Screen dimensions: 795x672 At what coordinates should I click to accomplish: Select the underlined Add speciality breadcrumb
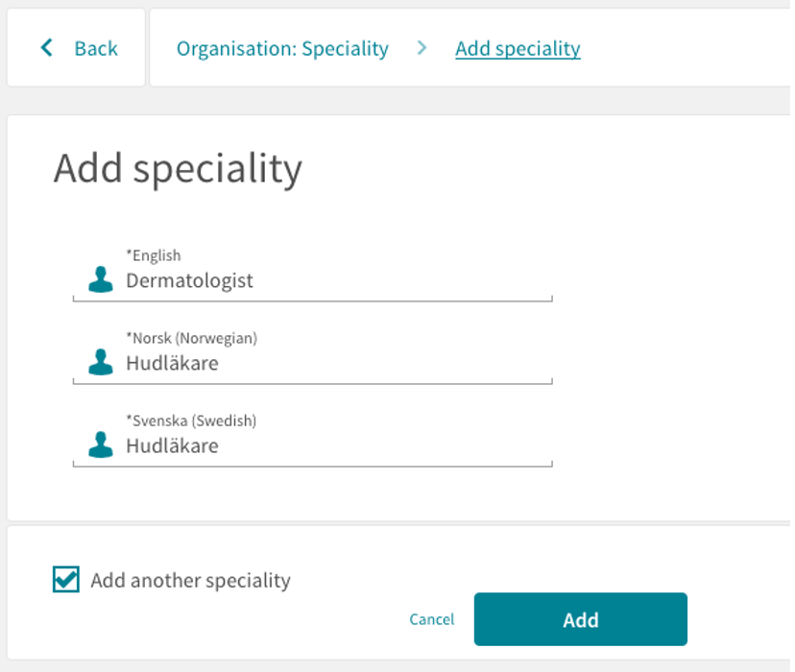[x=518, y=49]
